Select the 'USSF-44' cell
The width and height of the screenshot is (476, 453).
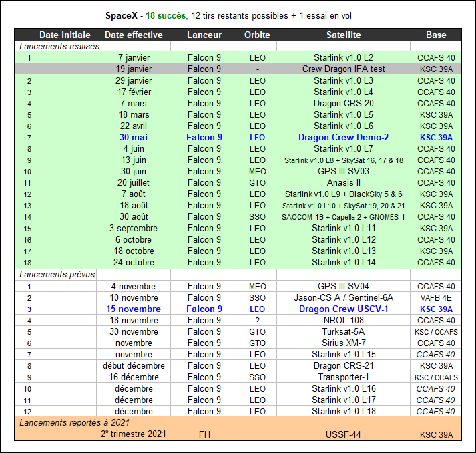343,434
